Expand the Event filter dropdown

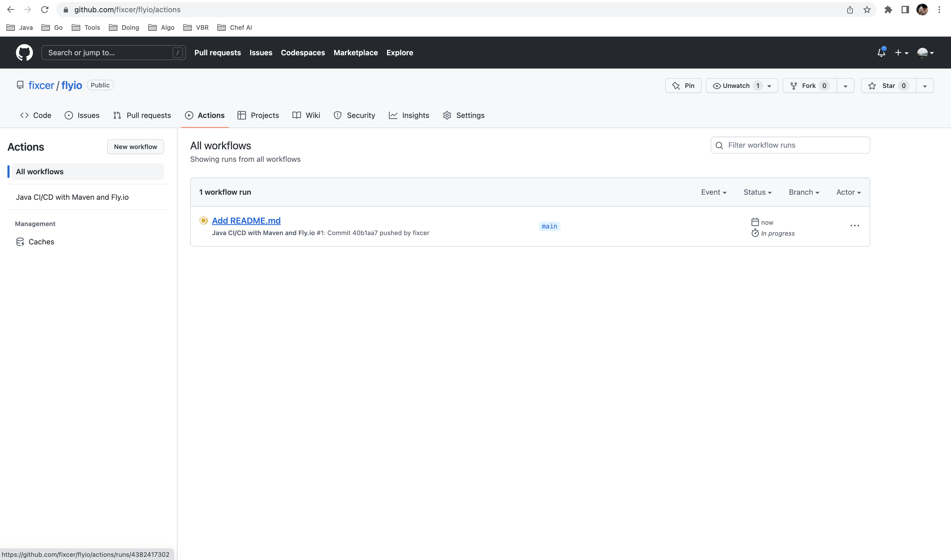pos(714,192)
